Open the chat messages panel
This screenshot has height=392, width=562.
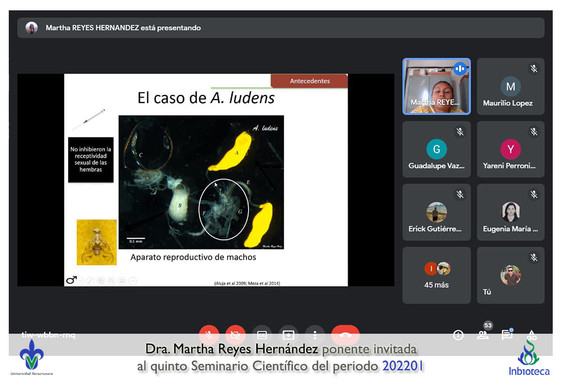click(507, 335)
